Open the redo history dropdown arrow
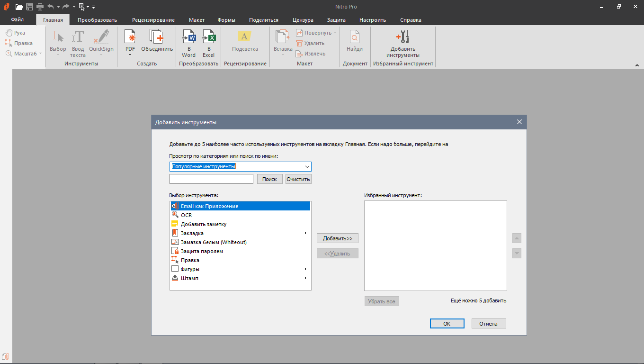Image resolution: width=644 pixels, height=364 pixels. point(74,7)
